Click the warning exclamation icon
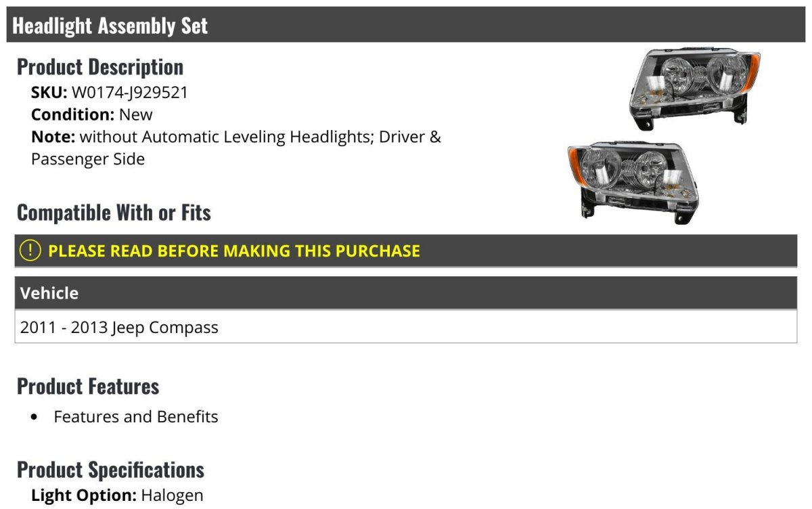The image size is (812, 509). 30,250
